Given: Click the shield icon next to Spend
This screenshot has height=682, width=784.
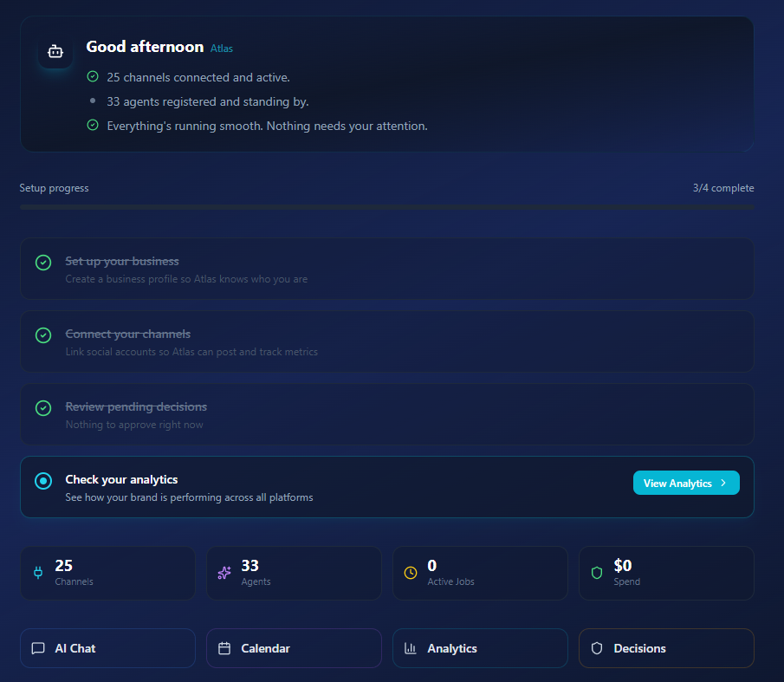Looking at the screenshot, I should coord(597,572).
